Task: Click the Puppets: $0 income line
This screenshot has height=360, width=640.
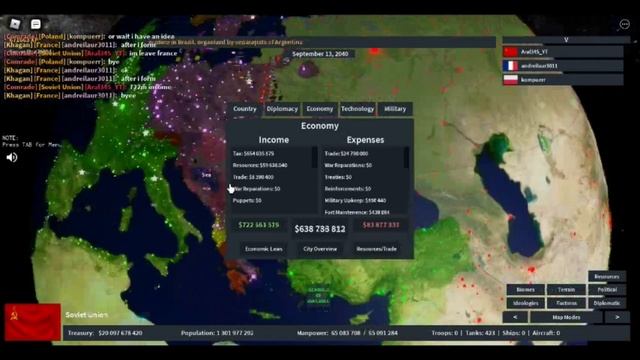Action: coord(247,200)
